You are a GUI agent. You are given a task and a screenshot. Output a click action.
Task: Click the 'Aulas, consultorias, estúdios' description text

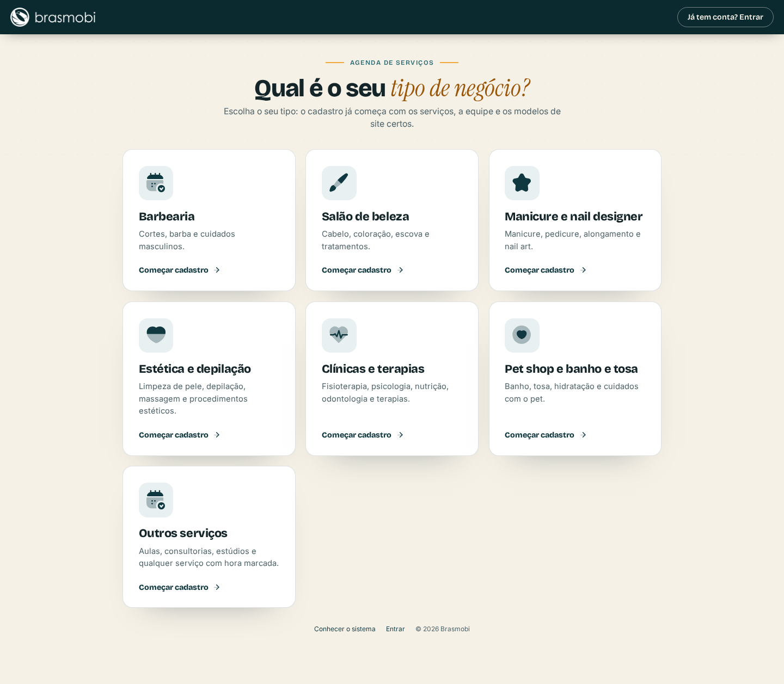tap(209, 557)
